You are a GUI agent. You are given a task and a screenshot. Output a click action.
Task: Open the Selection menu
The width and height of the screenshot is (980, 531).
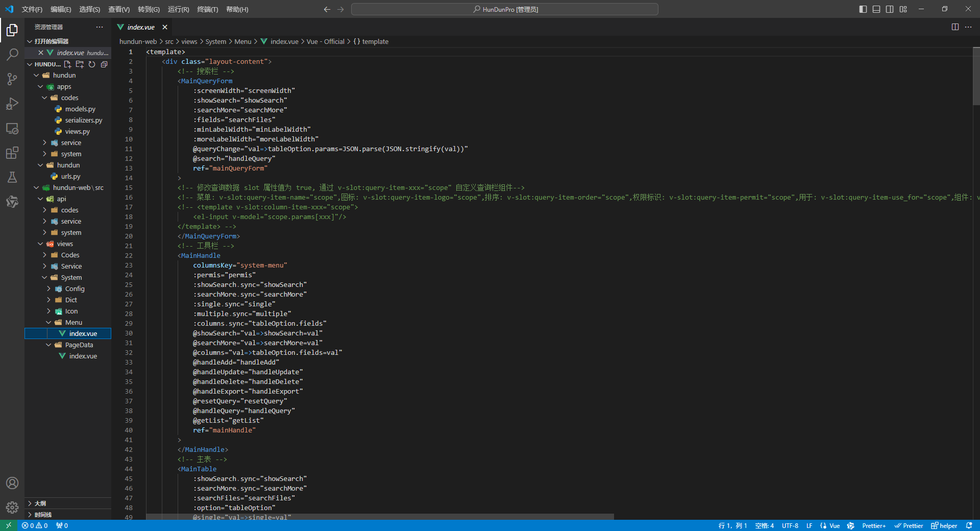89,9
